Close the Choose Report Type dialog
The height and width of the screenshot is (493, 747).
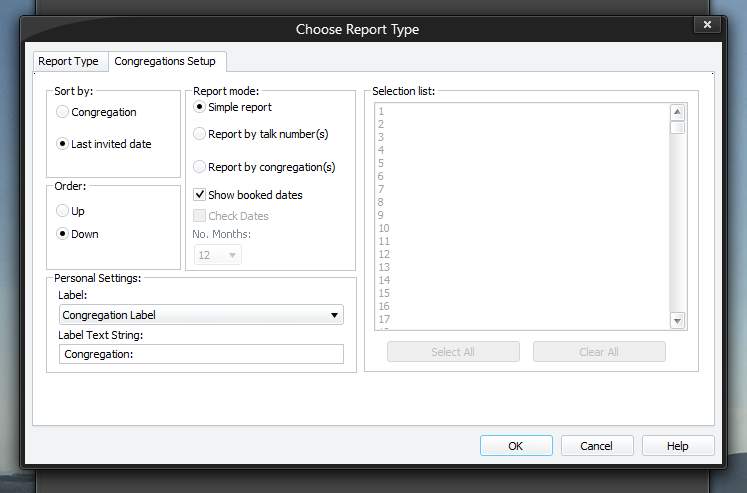tap(707, 24)
